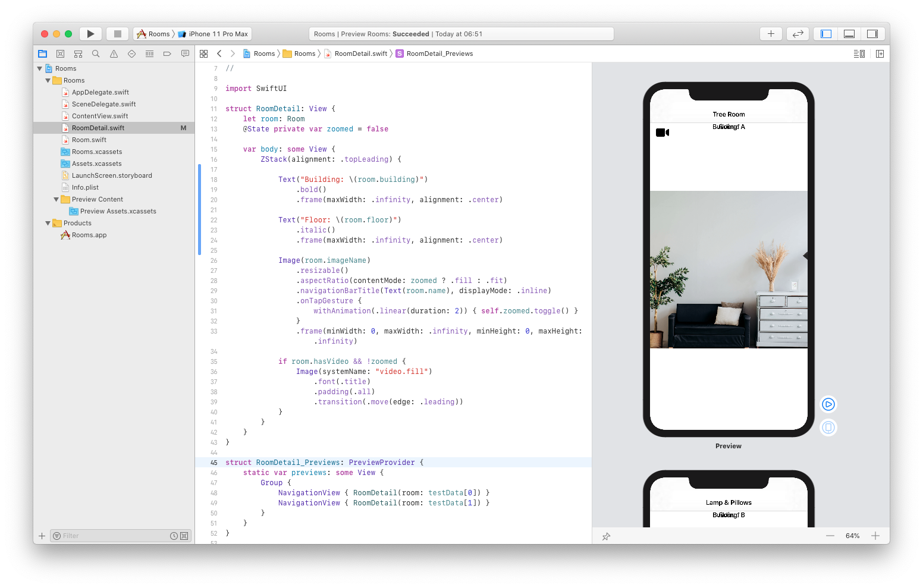
Task: Start Live Preview with the play icon
Action: (828, 404)
